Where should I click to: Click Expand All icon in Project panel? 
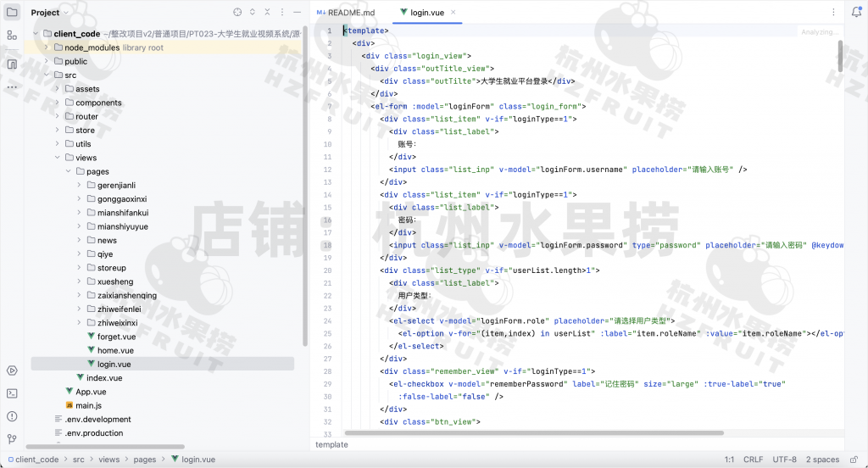click(253, 12)
